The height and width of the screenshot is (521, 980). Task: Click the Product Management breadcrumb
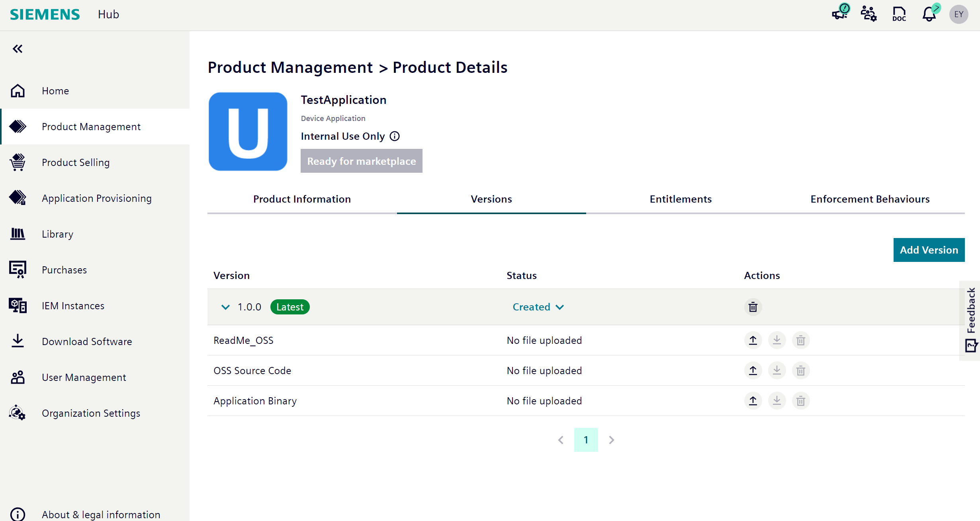point(290,67)
